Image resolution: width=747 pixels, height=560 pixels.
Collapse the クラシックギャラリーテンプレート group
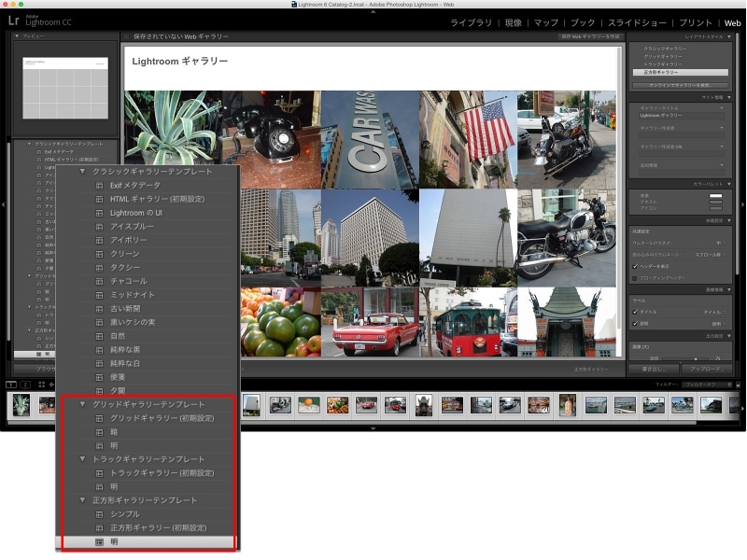click(83, 172)
